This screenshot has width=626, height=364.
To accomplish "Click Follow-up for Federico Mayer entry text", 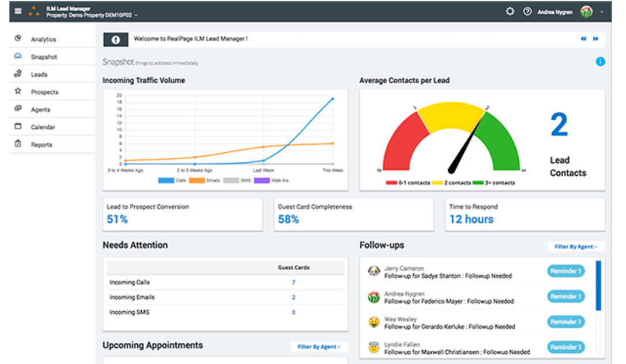I will (449, 301).
